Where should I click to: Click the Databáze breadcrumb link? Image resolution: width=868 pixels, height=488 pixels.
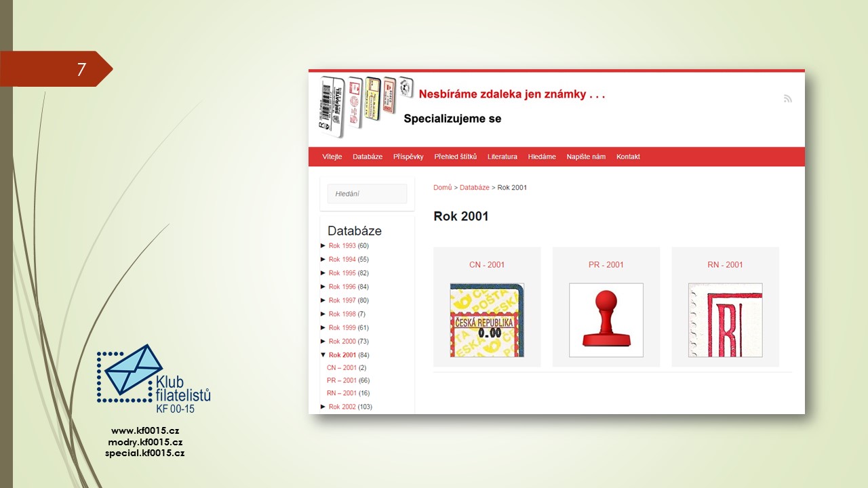pos(474,188)
